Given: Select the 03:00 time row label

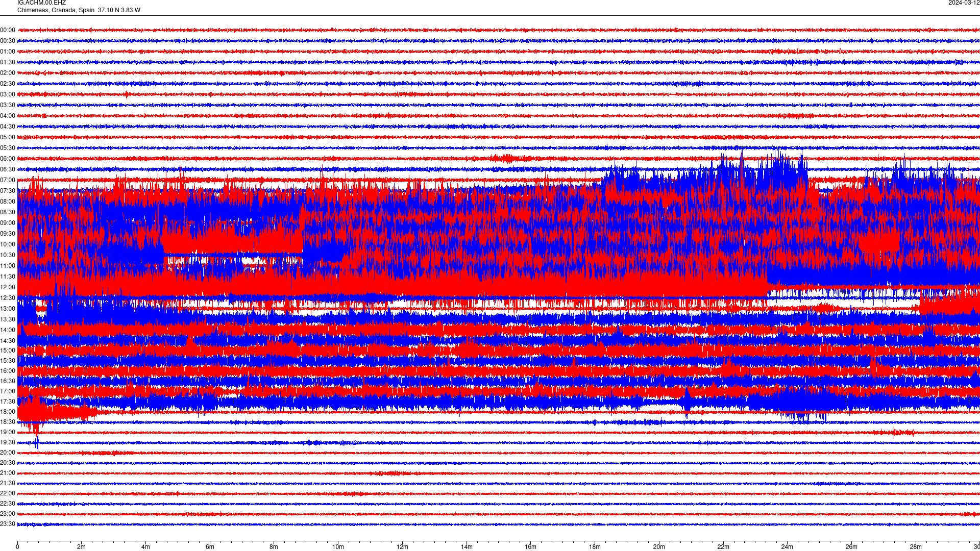Looking at the screenshot, I should click(8, 94).
